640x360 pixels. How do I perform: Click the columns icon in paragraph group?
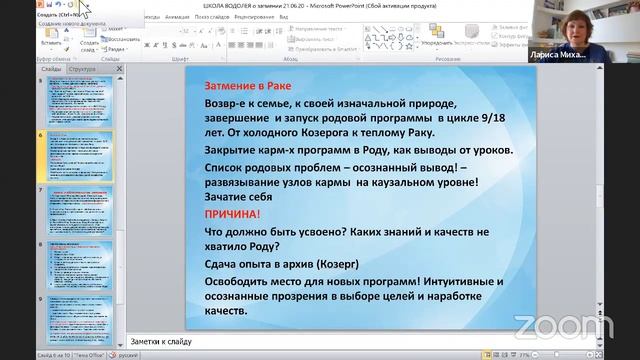[x=271, y=45]
